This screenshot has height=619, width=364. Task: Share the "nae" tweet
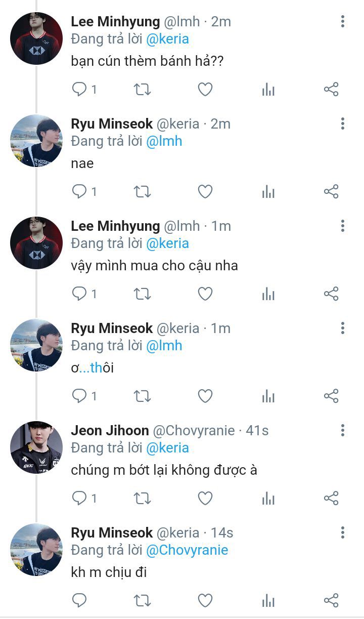tap(331, 192)
